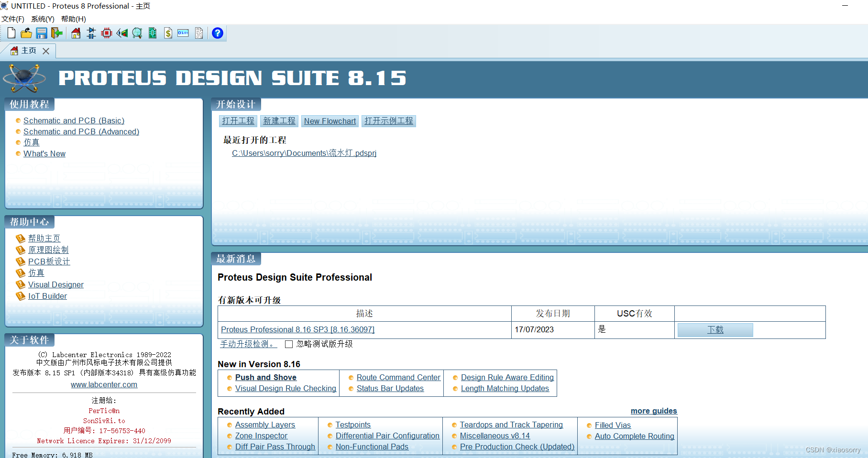Click the 打开示例工程 button
This screenshot has width=868, height=458.
tap(389, 121)
